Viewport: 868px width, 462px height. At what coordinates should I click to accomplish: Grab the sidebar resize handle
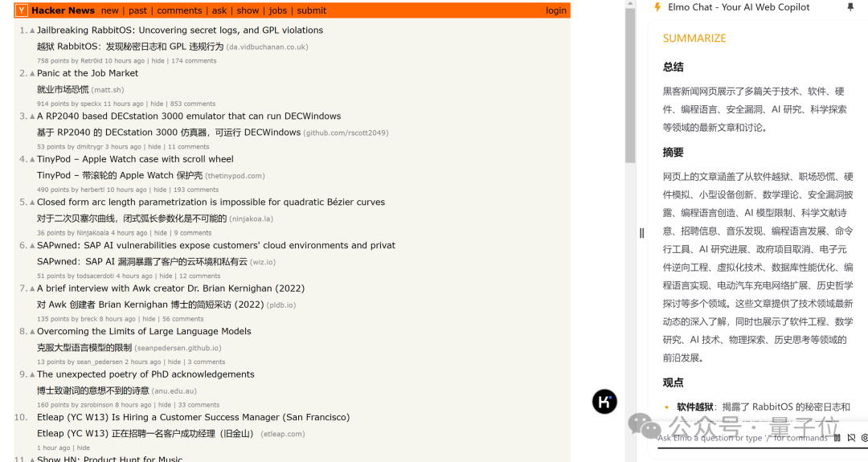(641, 233)
